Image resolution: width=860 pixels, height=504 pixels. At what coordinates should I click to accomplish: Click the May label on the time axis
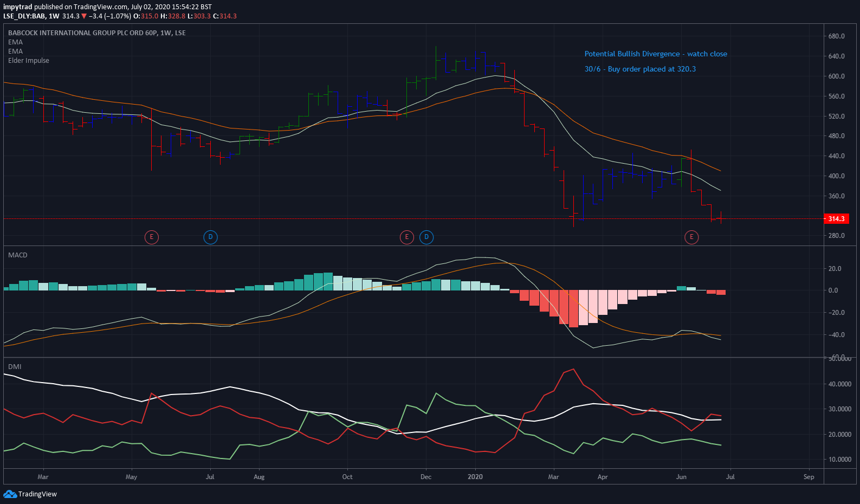[131, 477]
